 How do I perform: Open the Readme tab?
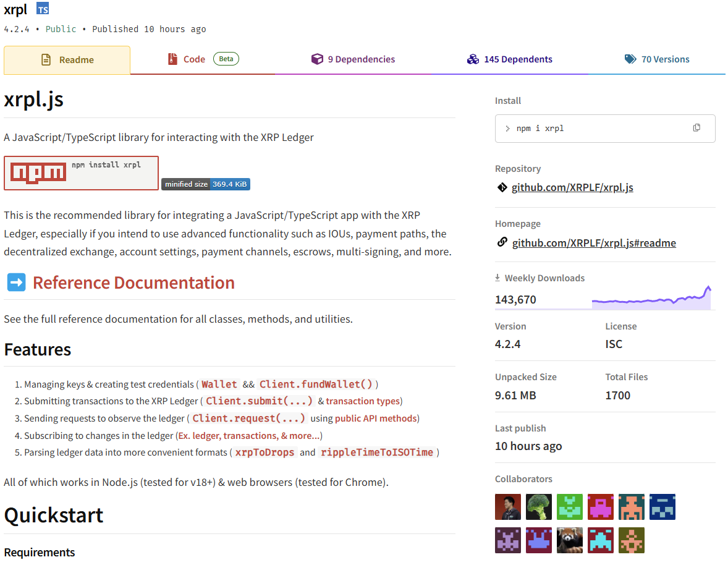67,60
